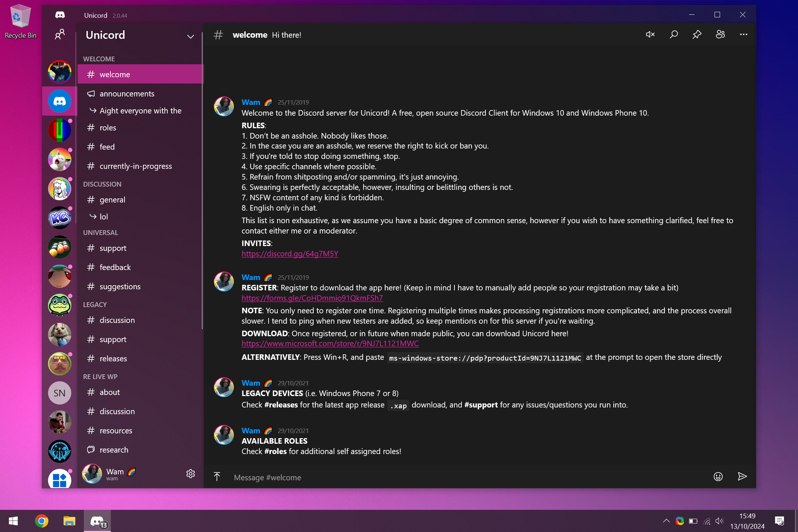Viewport: 798px width, 532px height.
Task: Click the upload file arrow icon
Action: (217, 477)
